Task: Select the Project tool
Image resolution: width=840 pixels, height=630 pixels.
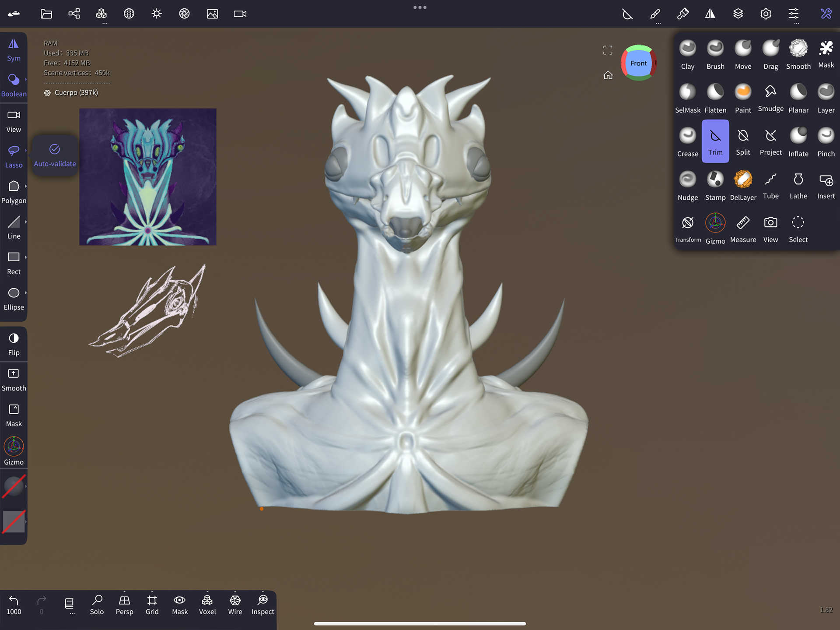Action: tap(770, 141)
